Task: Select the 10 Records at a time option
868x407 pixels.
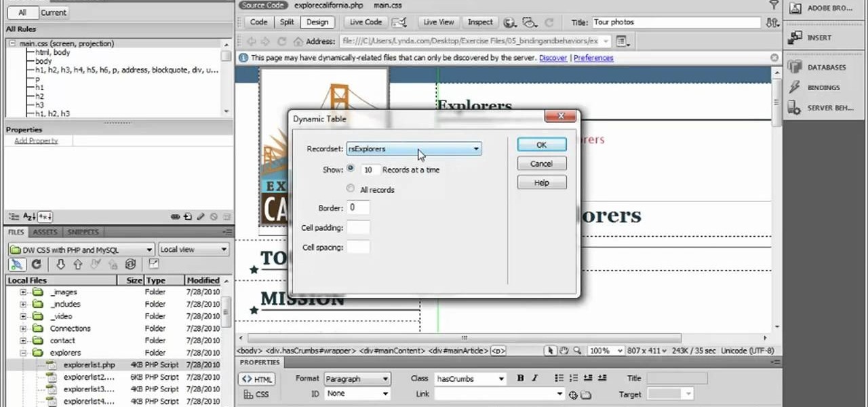Action: tap(351, 168)
